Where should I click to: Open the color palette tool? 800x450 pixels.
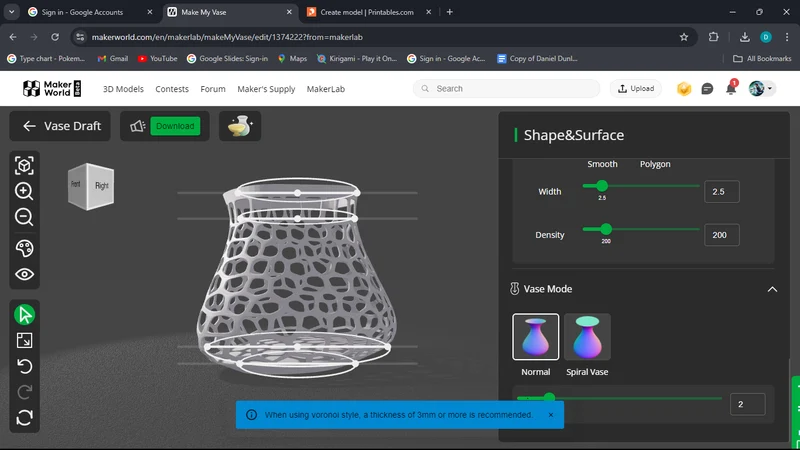coord(24,248)
